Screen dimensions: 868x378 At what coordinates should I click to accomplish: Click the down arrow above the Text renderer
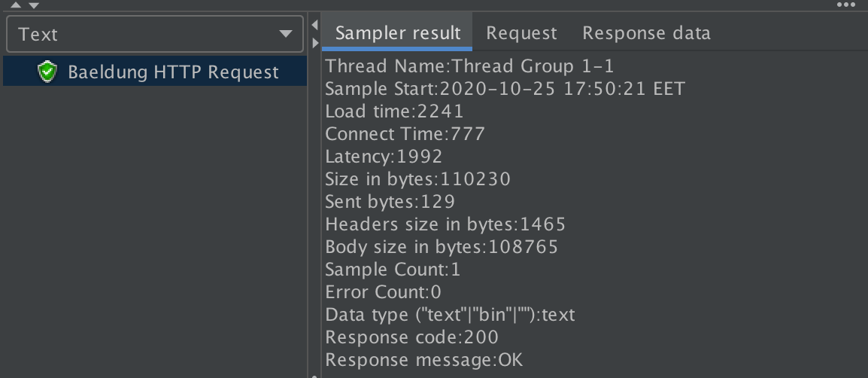(32, 5)
